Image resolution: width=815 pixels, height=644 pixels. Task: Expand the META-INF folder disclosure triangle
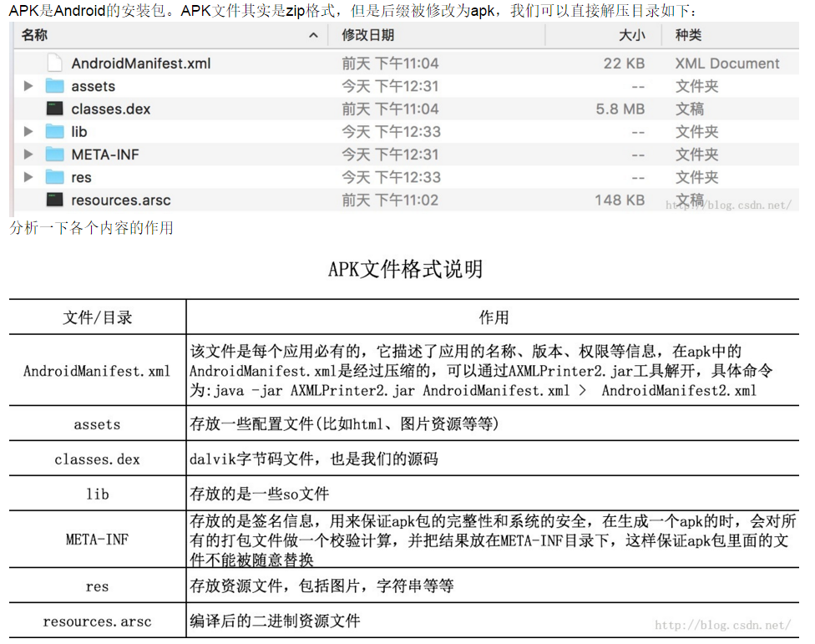(28, 155)
